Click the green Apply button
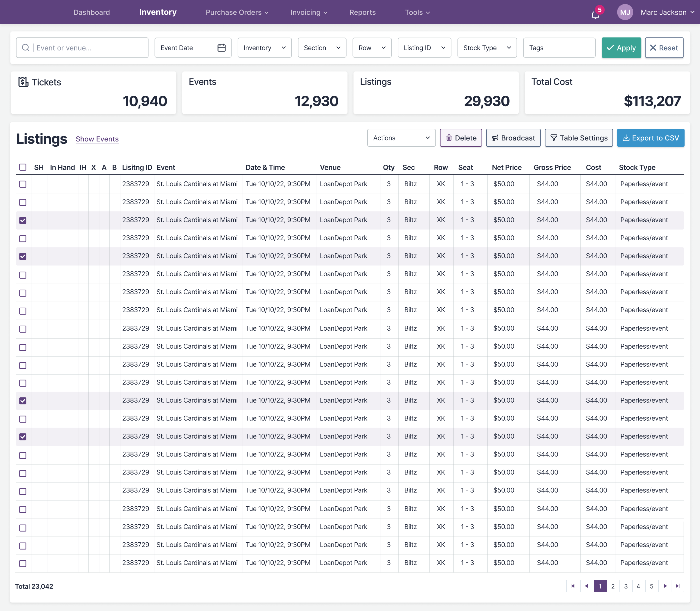This screenshot has height=611, width=700. pyautogui.click(x=621, y=48)
